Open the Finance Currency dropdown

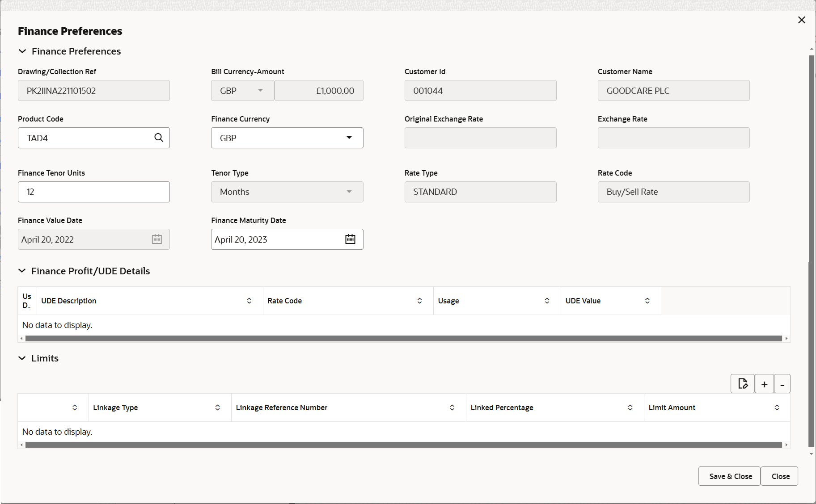pyautogui.click(x=349, y=138)
